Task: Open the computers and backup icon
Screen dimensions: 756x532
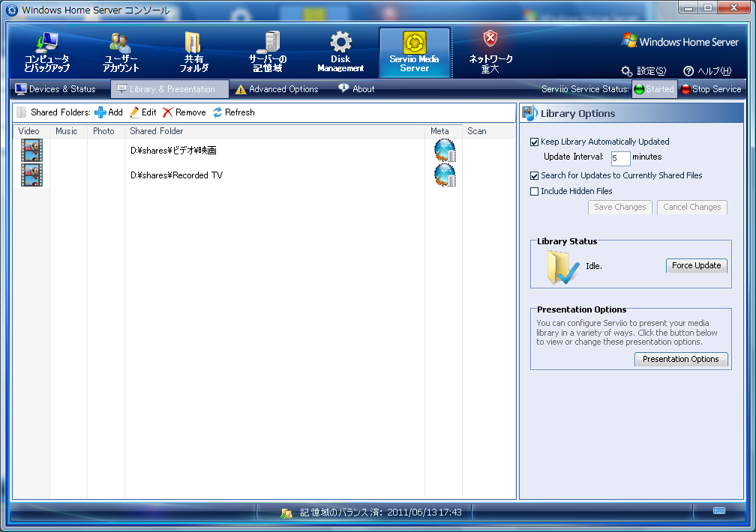Action: point(46,43)
